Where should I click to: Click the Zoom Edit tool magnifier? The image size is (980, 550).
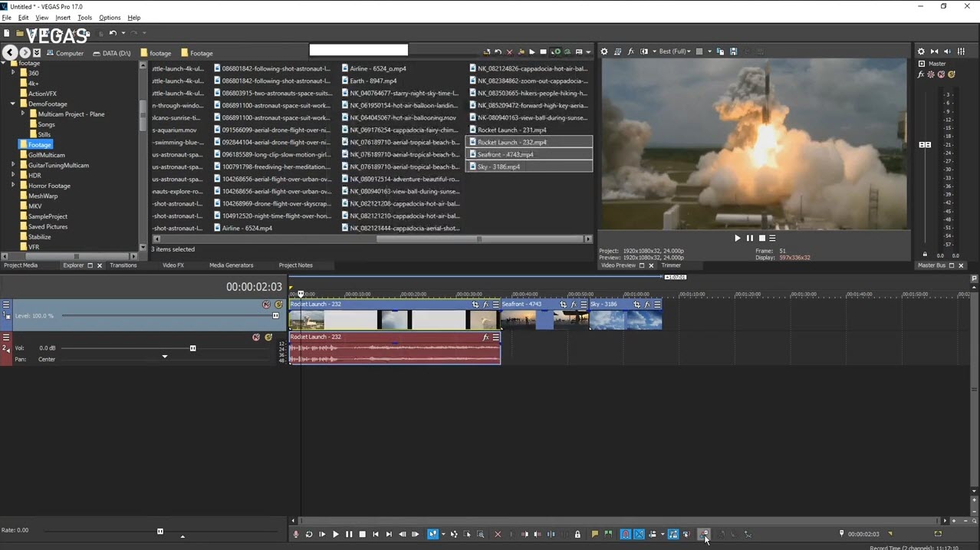click(x=481, y=534)
